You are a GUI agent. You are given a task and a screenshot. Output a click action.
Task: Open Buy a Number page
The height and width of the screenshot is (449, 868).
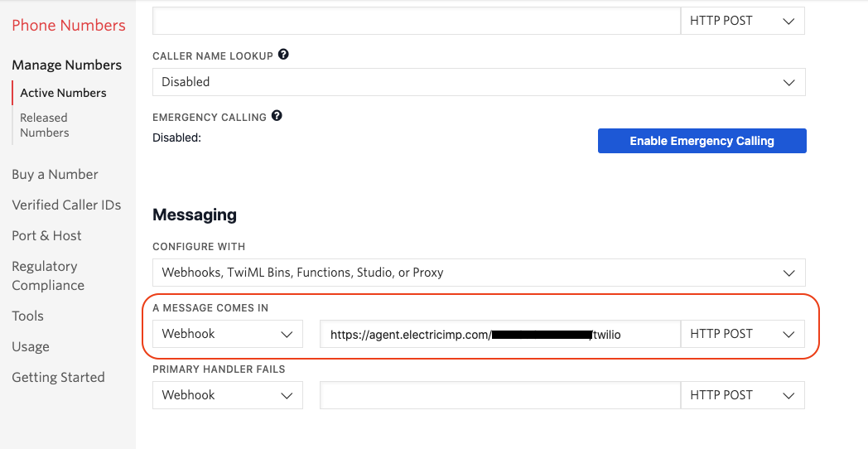click(x=55, y=175)
